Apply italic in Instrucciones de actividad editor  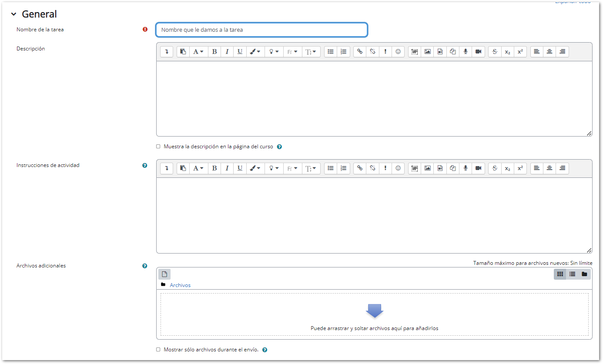click(227, 168)
